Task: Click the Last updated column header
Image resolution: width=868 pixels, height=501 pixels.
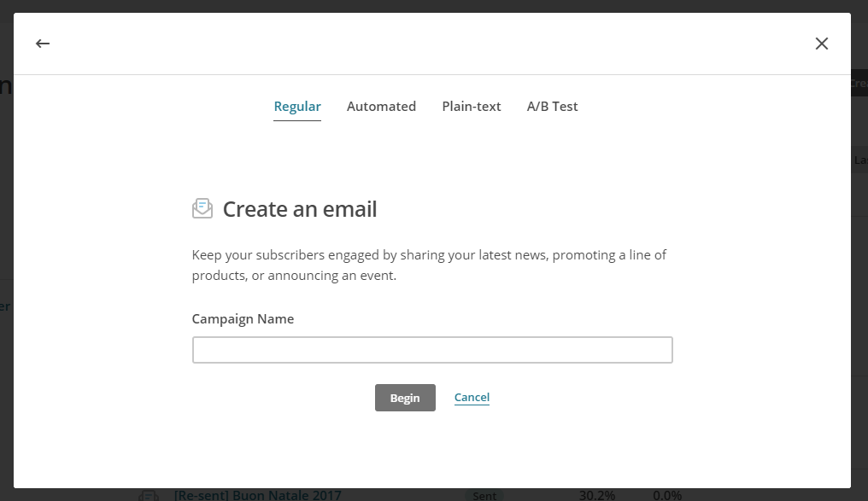Action: tap(862, 160)
